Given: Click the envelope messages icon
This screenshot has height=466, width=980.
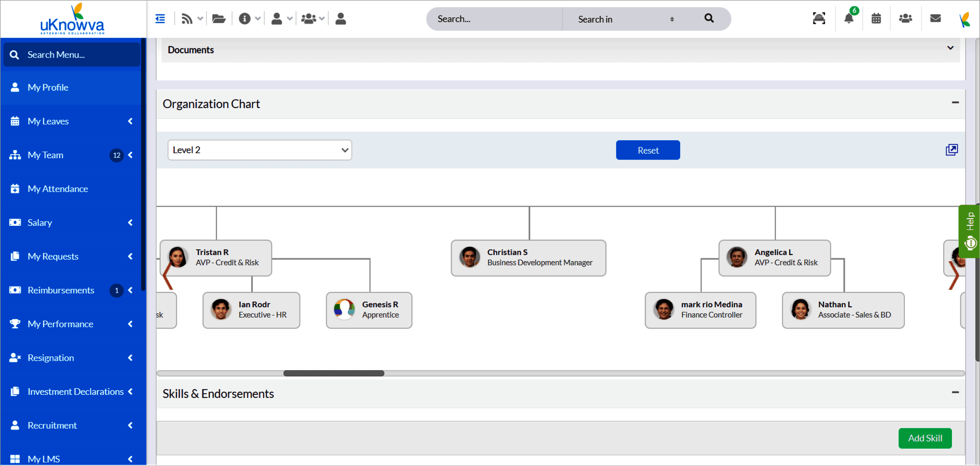Looking at the screenshot, I should 935,18.
